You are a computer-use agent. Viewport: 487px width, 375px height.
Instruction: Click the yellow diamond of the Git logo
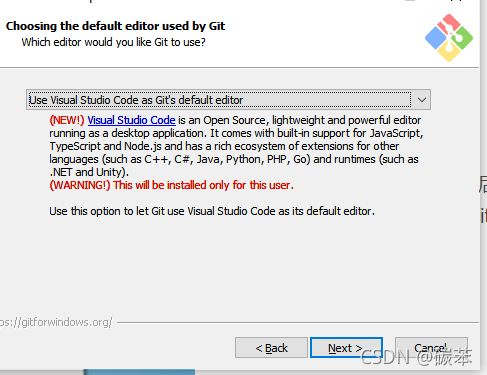(449, 52)
